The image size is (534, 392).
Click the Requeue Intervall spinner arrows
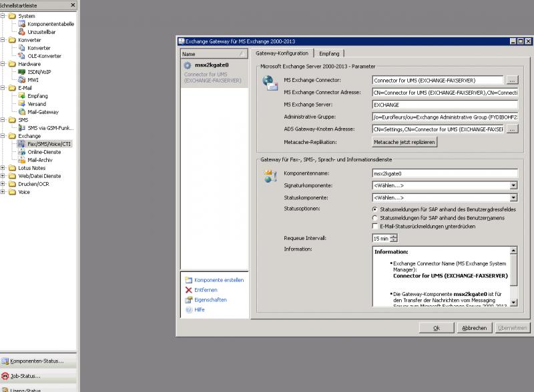click(x=394, y=238)
